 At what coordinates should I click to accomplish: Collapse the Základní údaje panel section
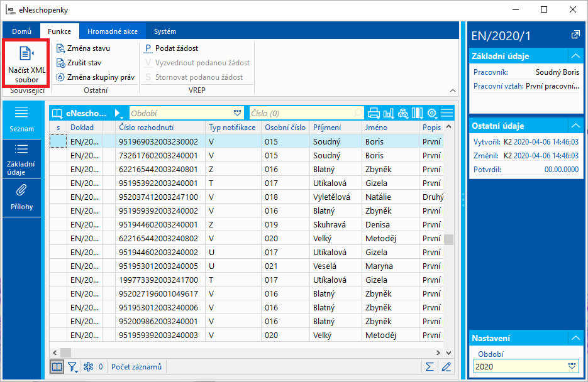575,56
